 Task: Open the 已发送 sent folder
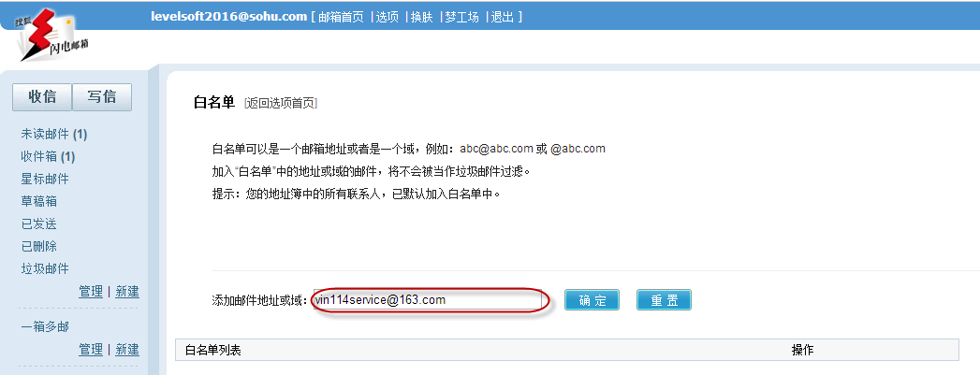(x=39, y=224)
